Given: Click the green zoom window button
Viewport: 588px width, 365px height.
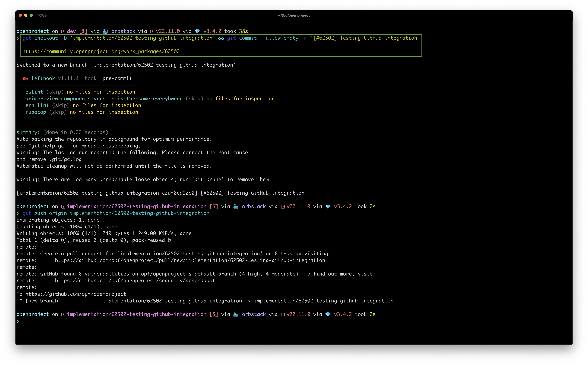Looking at the screenshot, I should click(31, 15).
